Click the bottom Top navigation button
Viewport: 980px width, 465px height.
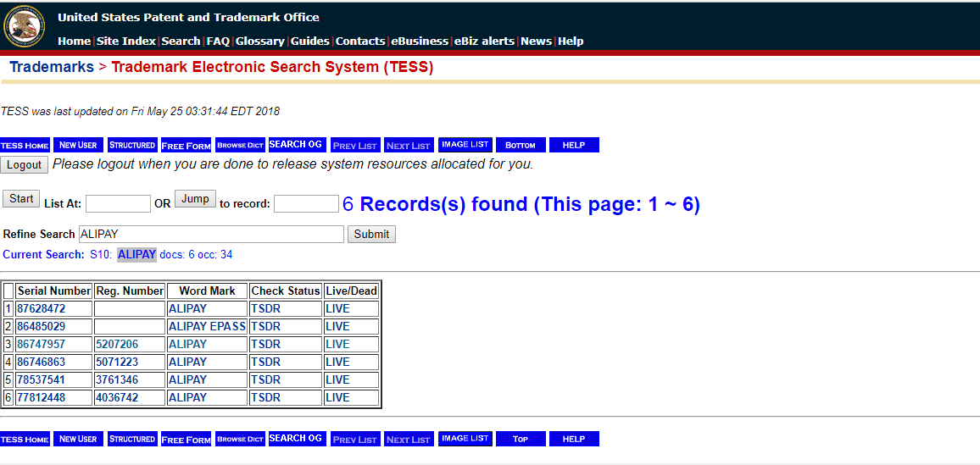click(x=520, y=439)
